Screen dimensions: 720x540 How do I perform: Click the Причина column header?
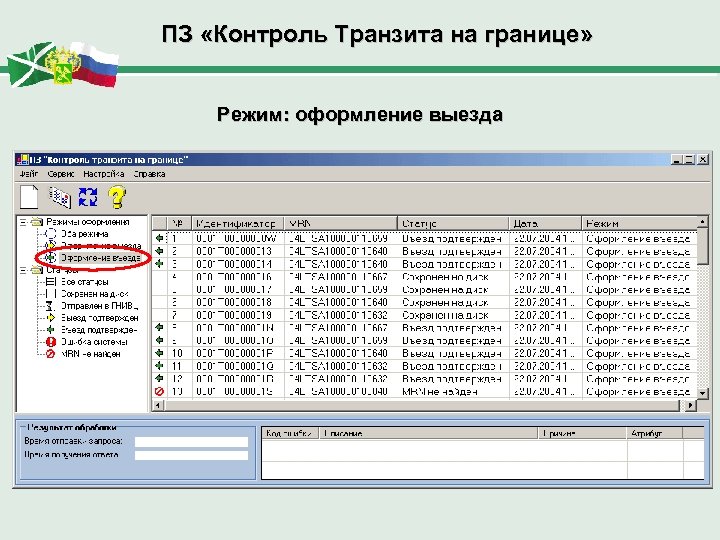[x=582, y=433]
